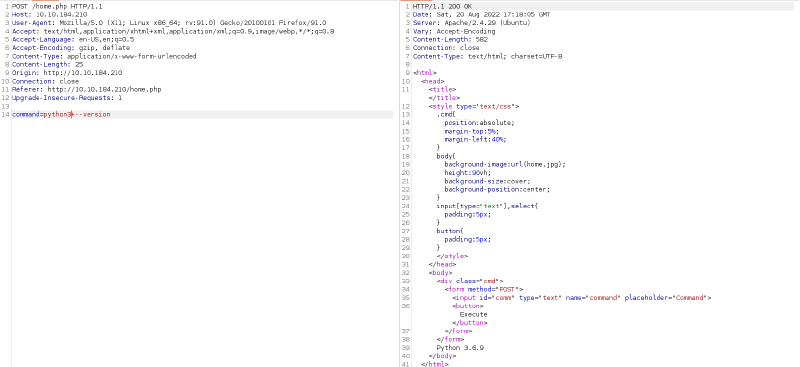This screenshot has height=367, width=800.
Task: Select the opening <head> tag line
Action: [433, 81]
